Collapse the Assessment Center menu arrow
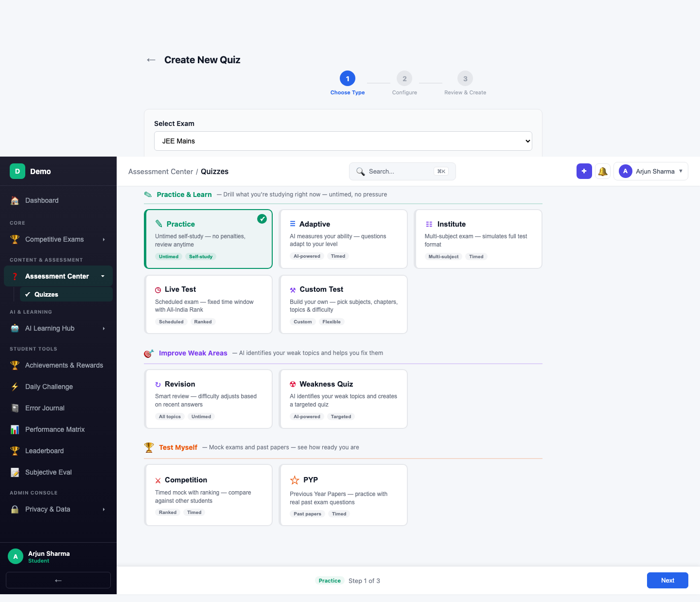 pos(103,276)
